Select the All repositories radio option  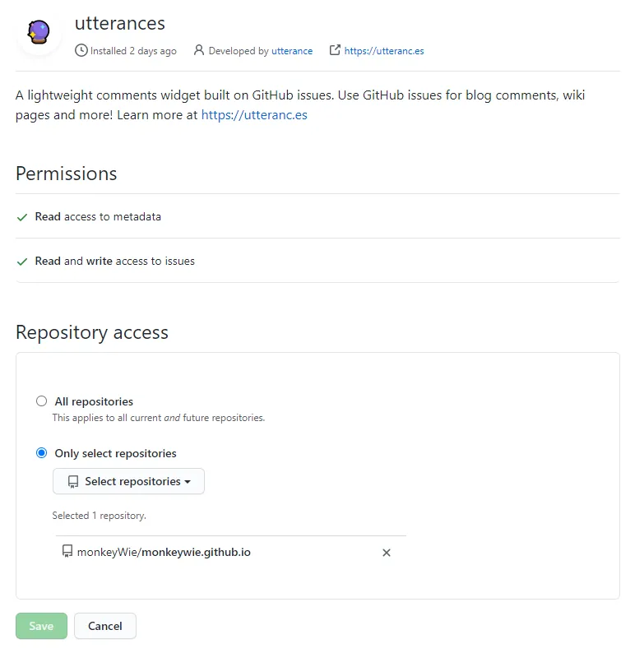[41, 401]
